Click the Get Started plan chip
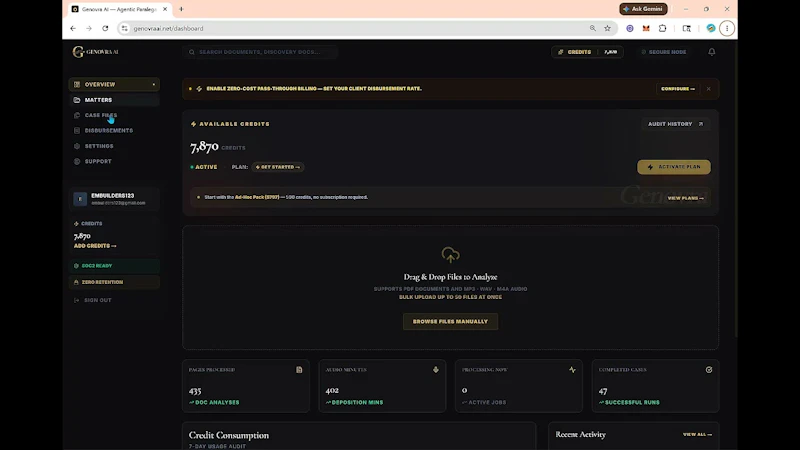The width and height of the screenshot is (800, 450). [x=278, y=167]
